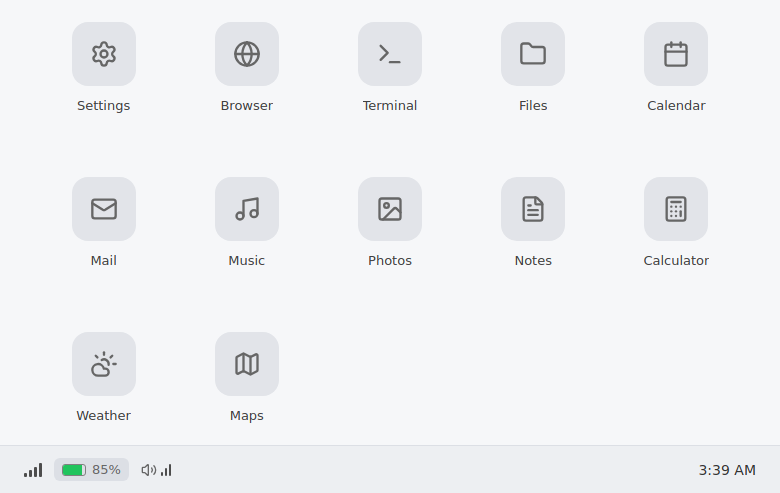
Task: Click the "Calculator" text label
Action: coord(676,261)
